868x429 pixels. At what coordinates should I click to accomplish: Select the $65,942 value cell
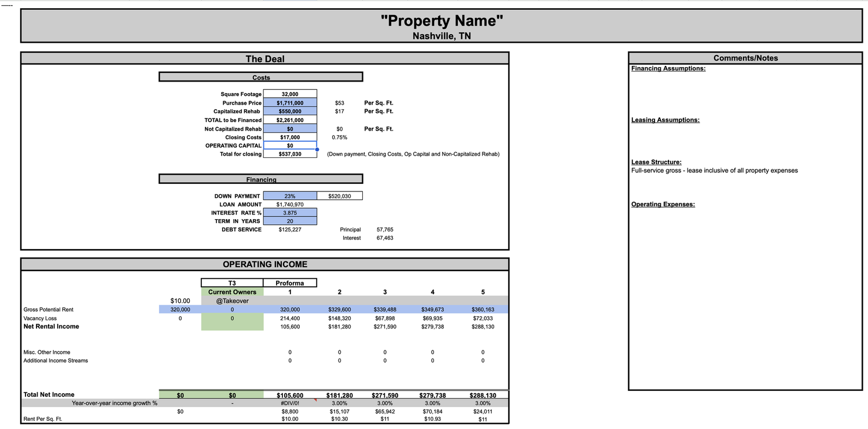[385, 412]
